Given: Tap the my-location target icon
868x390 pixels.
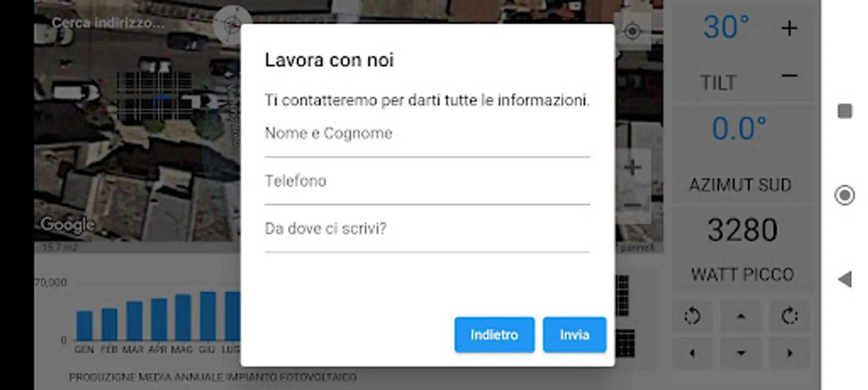Looking at the screenshot, I should pos(632,31).
